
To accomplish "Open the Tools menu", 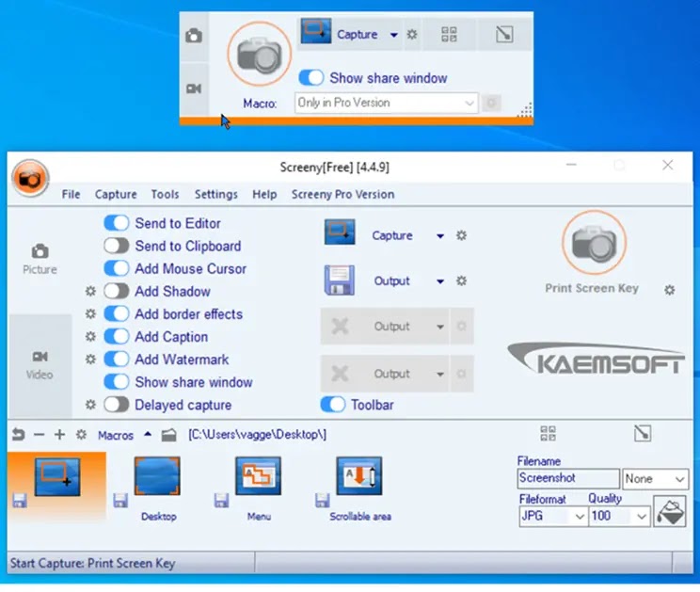I will (165, 194).
